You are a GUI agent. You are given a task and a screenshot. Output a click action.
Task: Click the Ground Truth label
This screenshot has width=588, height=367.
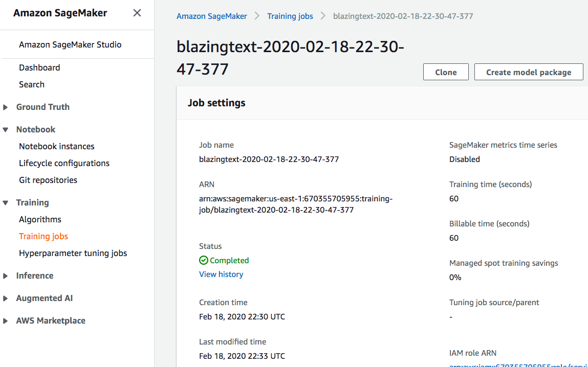tap(43, 107)
